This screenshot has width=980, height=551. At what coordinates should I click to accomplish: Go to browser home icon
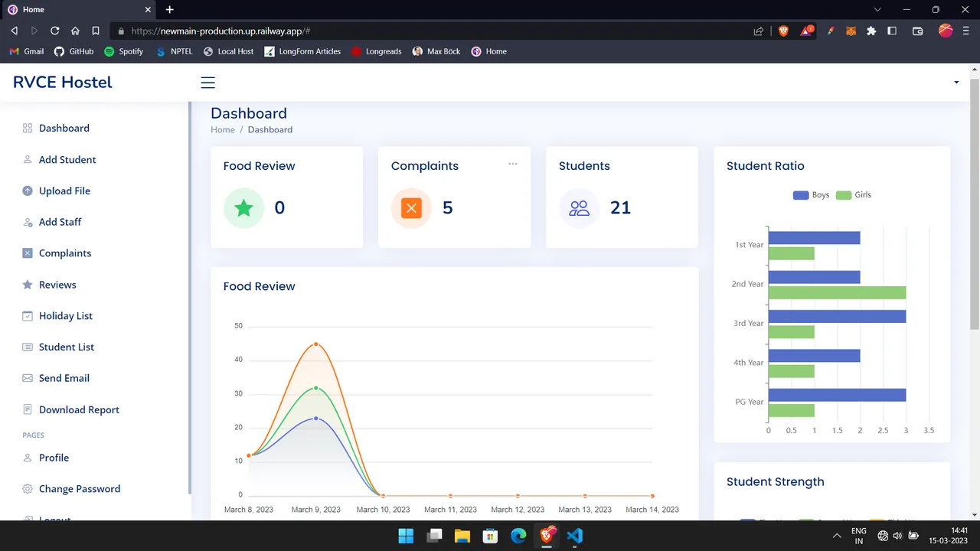pos(75,31)
